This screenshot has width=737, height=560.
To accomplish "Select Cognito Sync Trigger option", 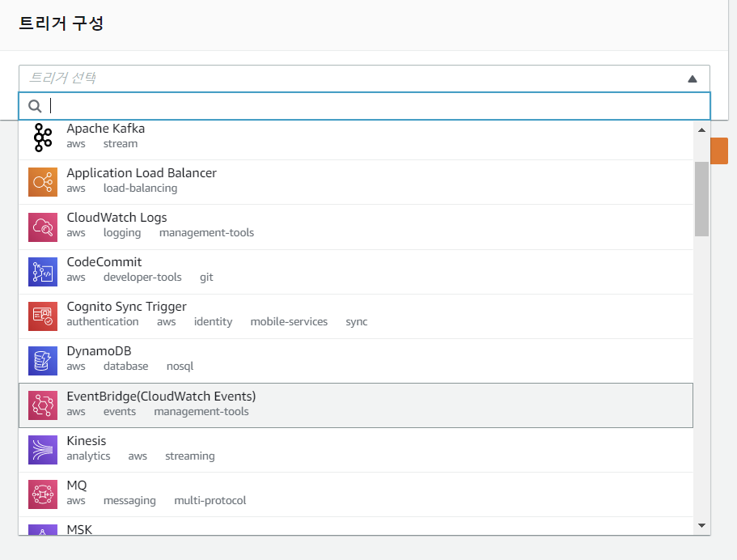I will click(x=356, y=316).
